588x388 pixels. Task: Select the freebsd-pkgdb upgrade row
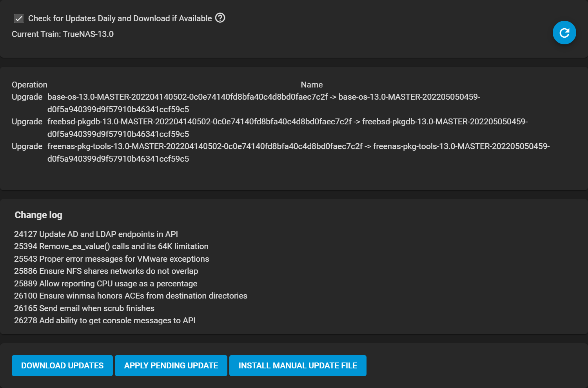click(x=287, y=122)
